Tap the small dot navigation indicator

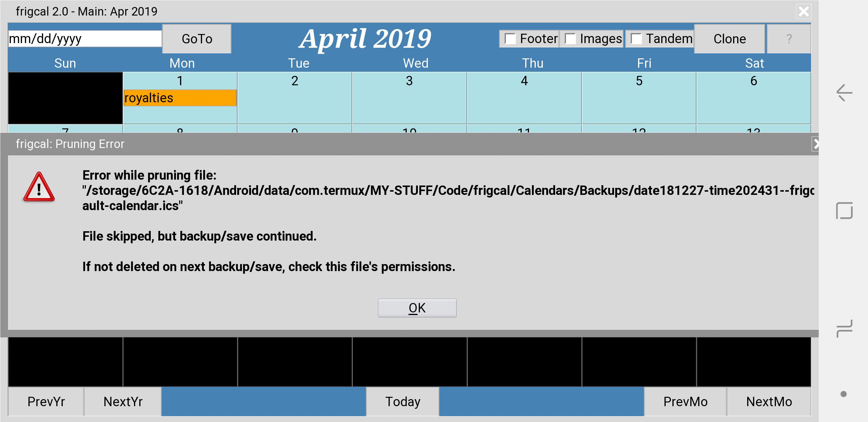(x=843, y=394)
